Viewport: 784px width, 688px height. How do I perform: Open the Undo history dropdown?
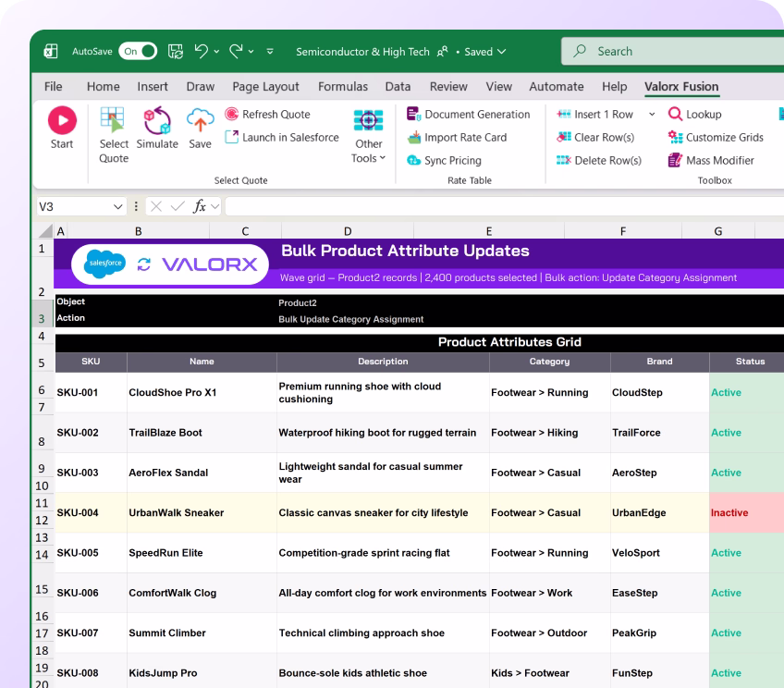coord(216,52)
